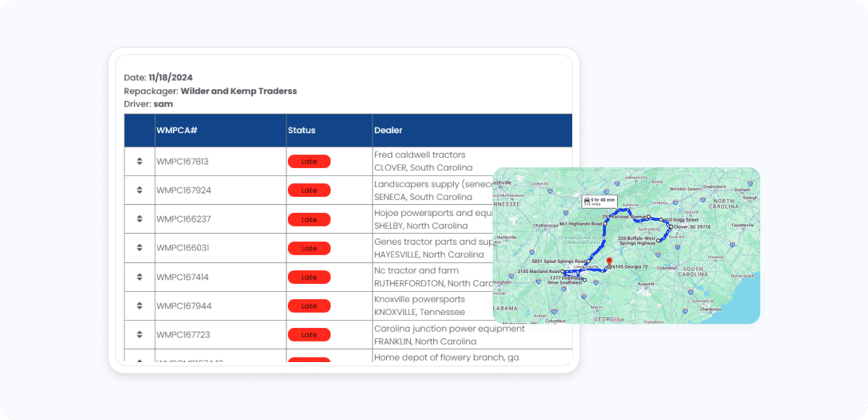Click the WMPCA# column header
This screenshot has height=420, width=868.
[x=177, y=130]
